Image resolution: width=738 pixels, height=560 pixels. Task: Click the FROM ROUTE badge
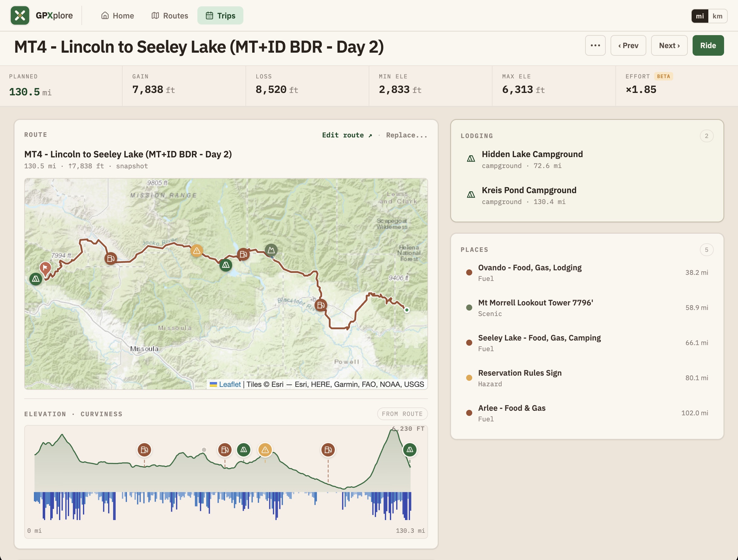402,414
